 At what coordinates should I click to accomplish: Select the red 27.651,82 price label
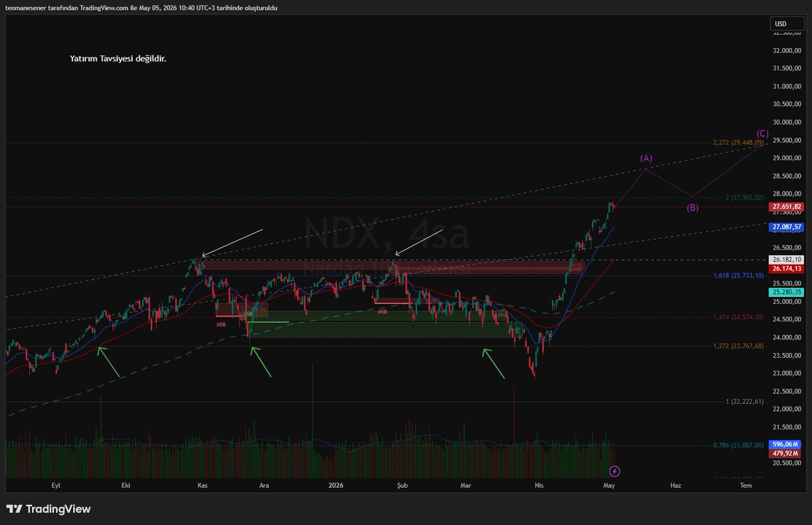[786, 206]
